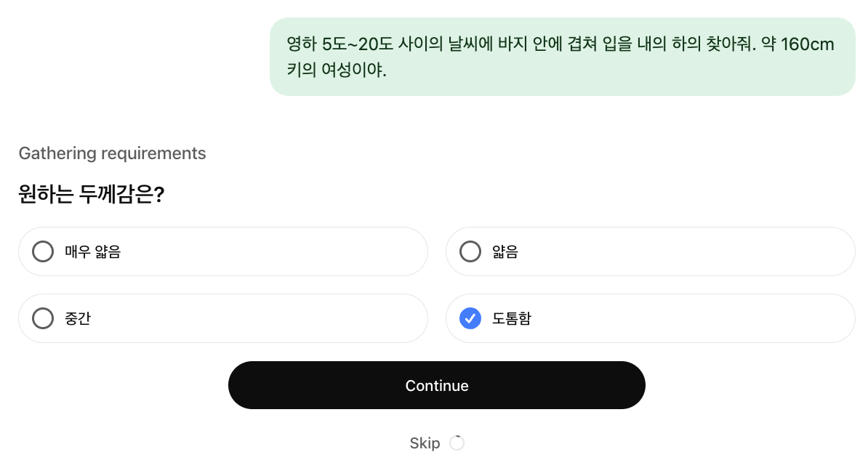
Task: Select the "매우 얇음" radio circle
Action: (43, 251)
